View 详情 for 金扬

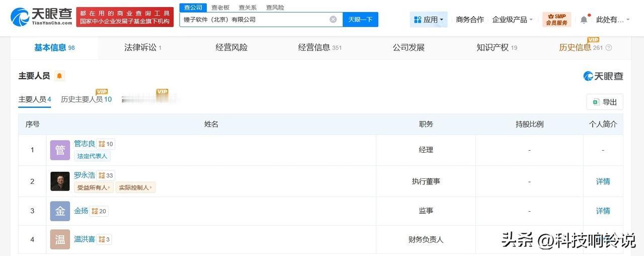(603, 211)
